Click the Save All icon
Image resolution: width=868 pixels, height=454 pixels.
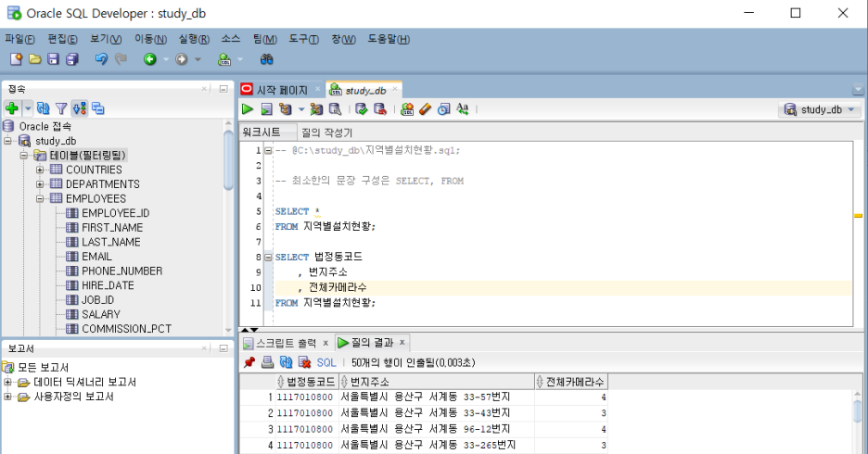[x=72, y=59]
